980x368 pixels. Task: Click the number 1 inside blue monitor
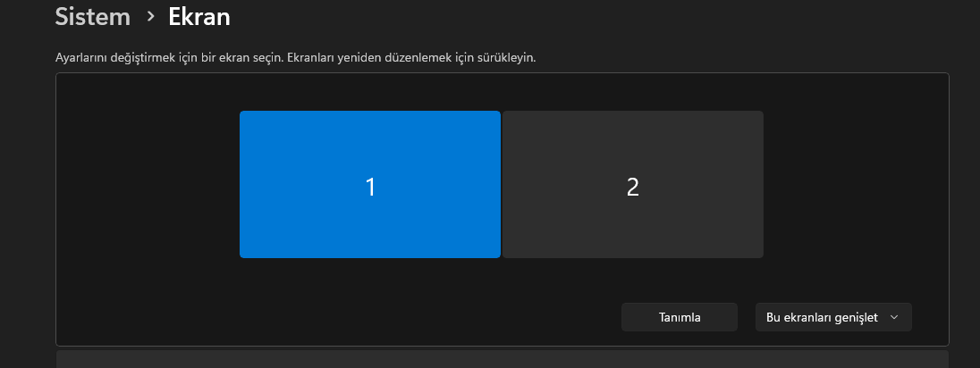click(x=370, y=187)
